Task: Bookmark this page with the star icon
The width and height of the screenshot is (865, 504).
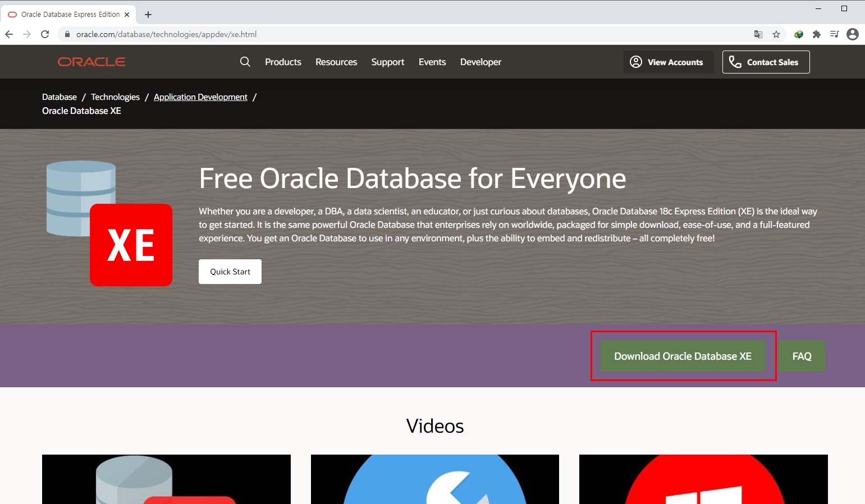Action: [776, 34]
